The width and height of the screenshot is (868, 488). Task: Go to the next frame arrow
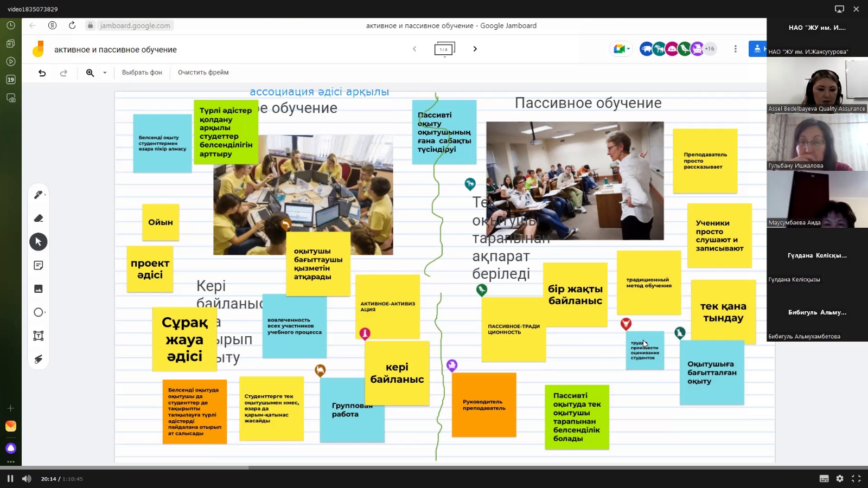pos(475,49)
